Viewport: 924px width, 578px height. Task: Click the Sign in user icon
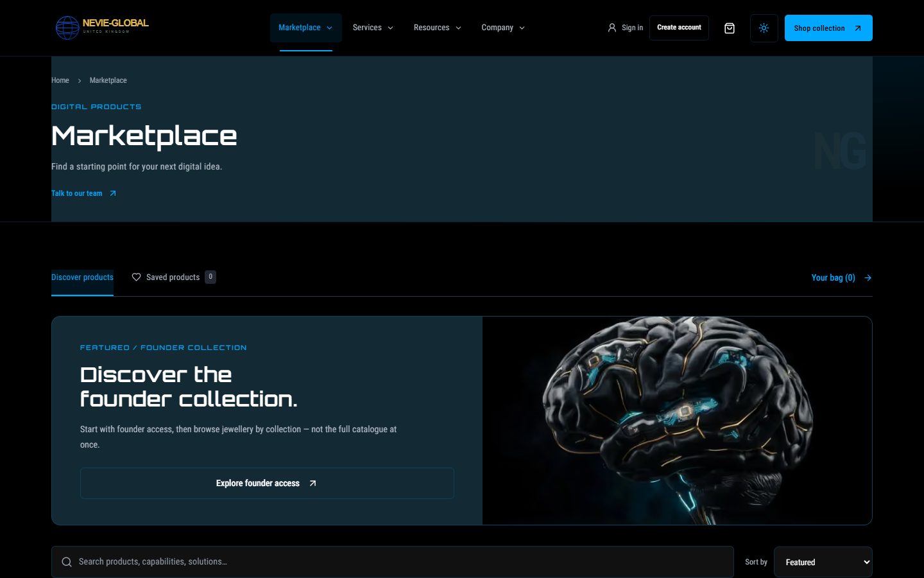(x=612, y=28)
